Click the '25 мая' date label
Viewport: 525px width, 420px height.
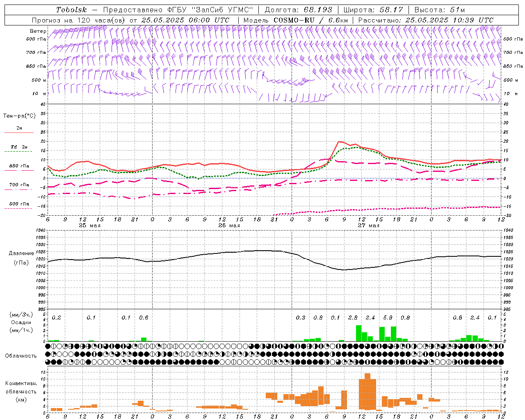(89, 225)
